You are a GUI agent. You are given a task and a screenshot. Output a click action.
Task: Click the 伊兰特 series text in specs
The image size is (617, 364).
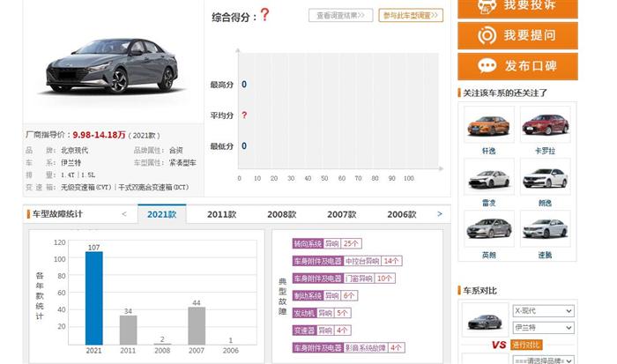pos(71,163)
